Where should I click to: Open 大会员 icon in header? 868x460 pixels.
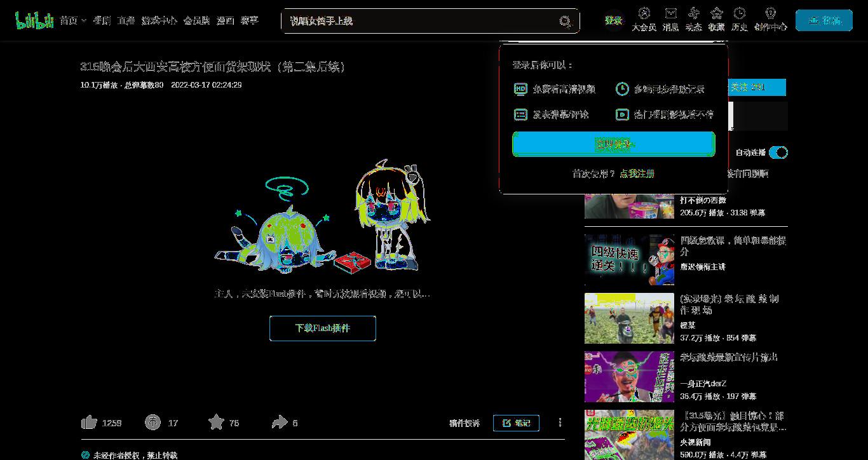[644, 13]
